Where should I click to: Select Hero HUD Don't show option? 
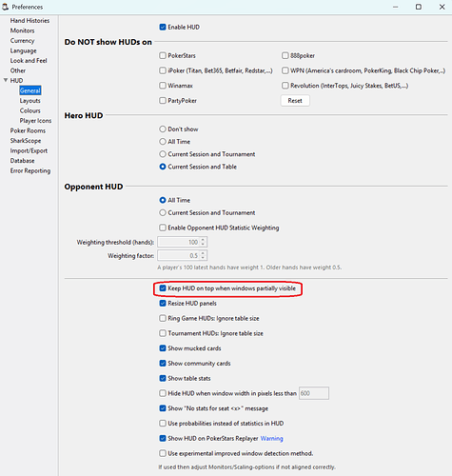click(163, 129)
